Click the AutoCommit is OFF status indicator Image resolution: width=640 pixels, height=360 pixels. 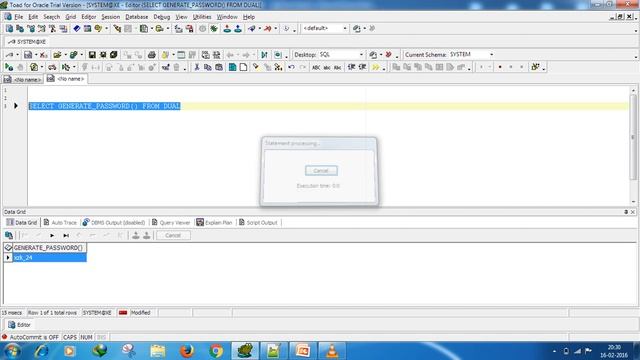click(31, 337)
